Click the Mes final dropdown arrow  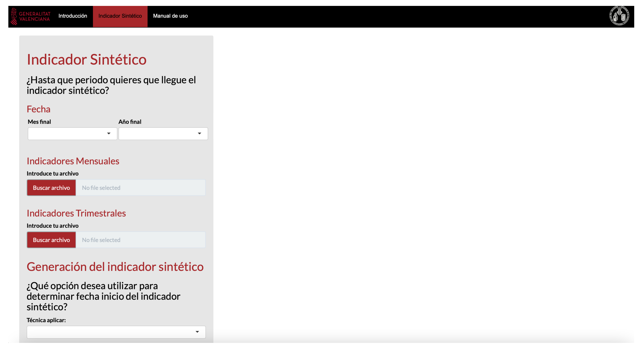click(x=109, y=133)
